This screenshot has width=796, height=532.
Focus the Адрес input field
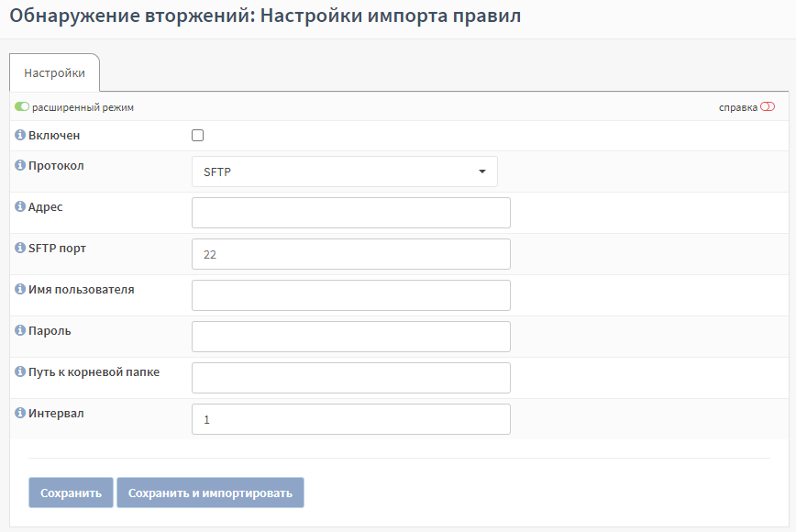click(x=351, y=213)
